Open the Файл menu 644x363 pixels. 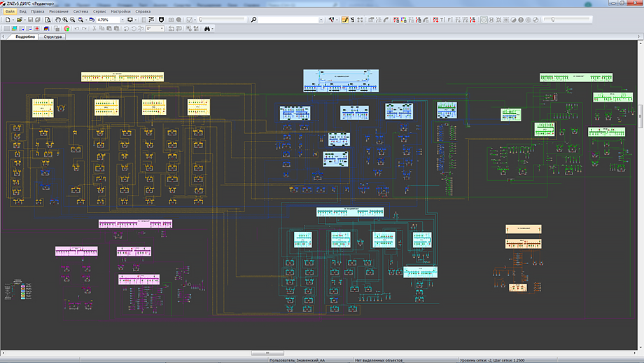point(10,12)
